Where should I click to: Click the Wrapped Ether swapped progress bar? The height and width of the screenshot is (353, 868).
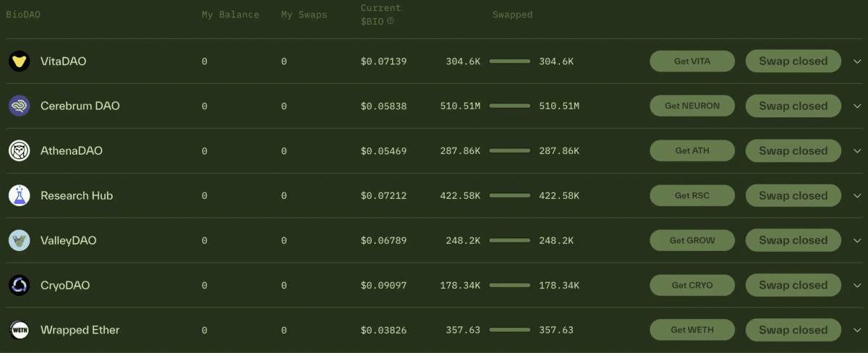point(509,331)
